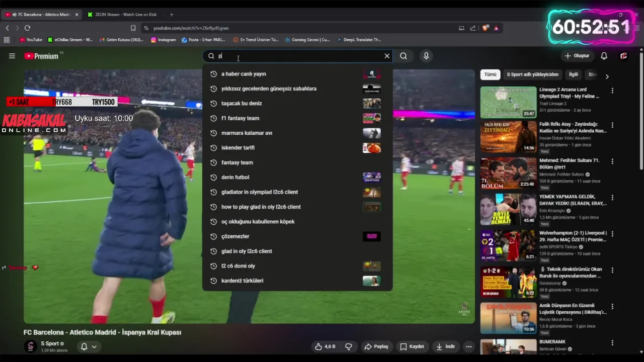Bookmark this page using bookmark icon
Image resolution: width=644 pixels, height=362 pixels.
click(x=133, y=28)
